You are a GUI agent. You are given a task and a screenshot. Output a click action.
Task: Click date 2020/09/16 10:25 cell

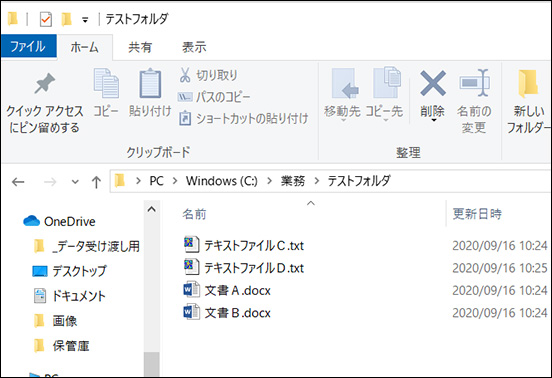500,268
